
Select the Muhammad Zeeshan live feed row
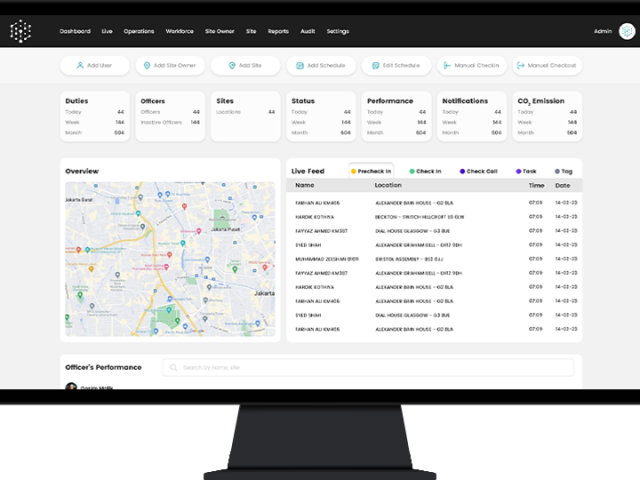tap(434, 259)
